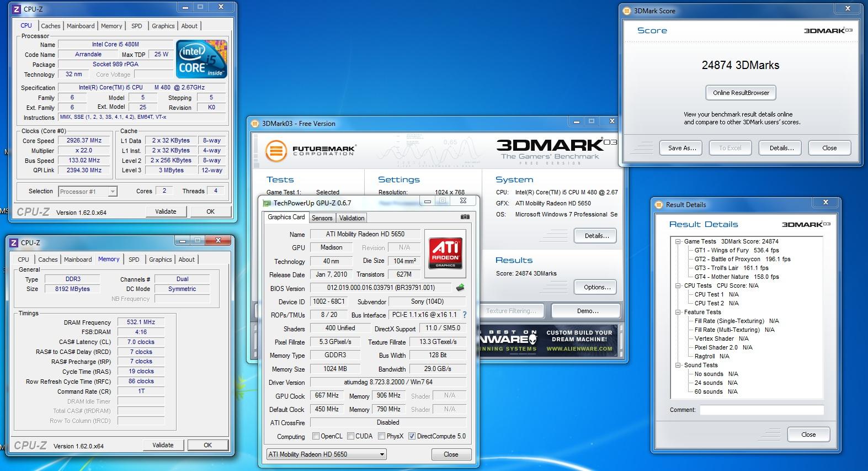Click the Options button in 3DMark03
Viewport: 868px width, 471px height.
pyautogui.click(x=597, y=287)
